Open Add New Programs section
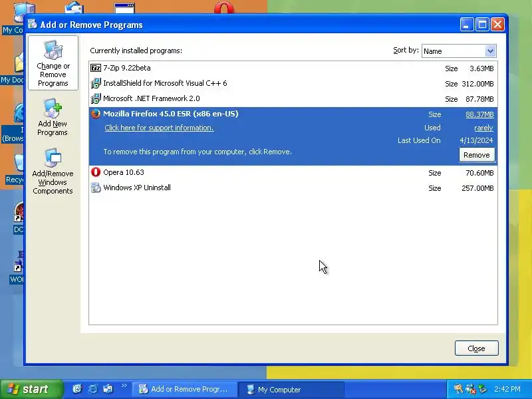Screen dimensions: 532x399 (x=53, y=118)
